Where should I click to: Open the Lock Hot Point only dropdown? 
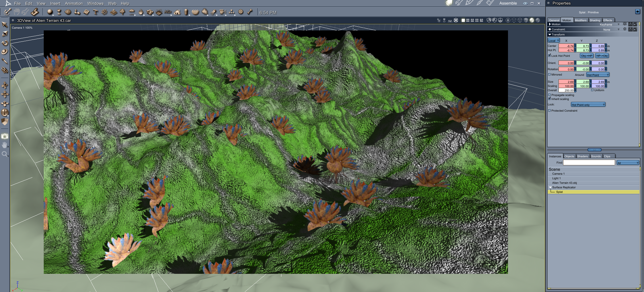point(588,105)
